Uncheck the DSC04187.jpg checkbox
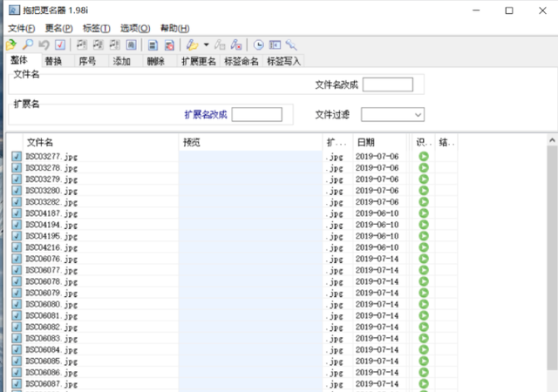This screenshot has width=558, height=392. coord(17,213)
